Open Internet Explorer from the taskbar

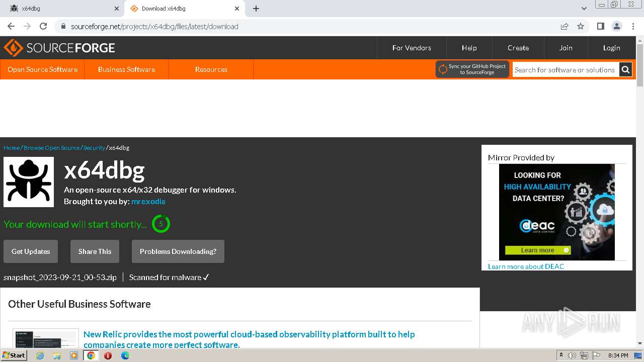pos(40,355)
